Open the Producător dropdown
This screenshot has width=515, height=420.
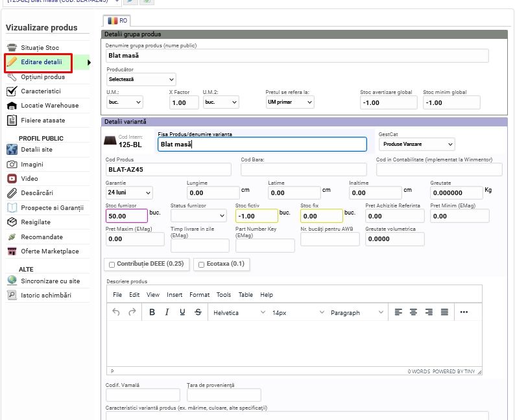pyautogui.click(x=141, y=79)
